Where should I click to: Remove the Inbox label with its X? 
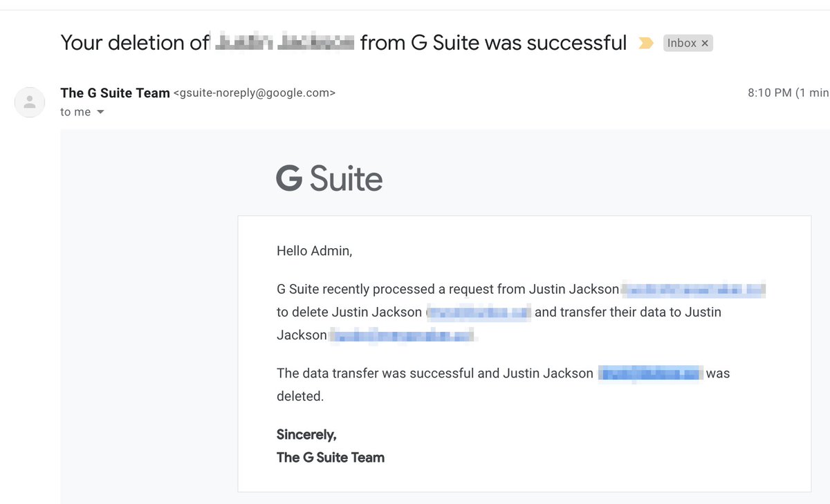click(705, 44)
